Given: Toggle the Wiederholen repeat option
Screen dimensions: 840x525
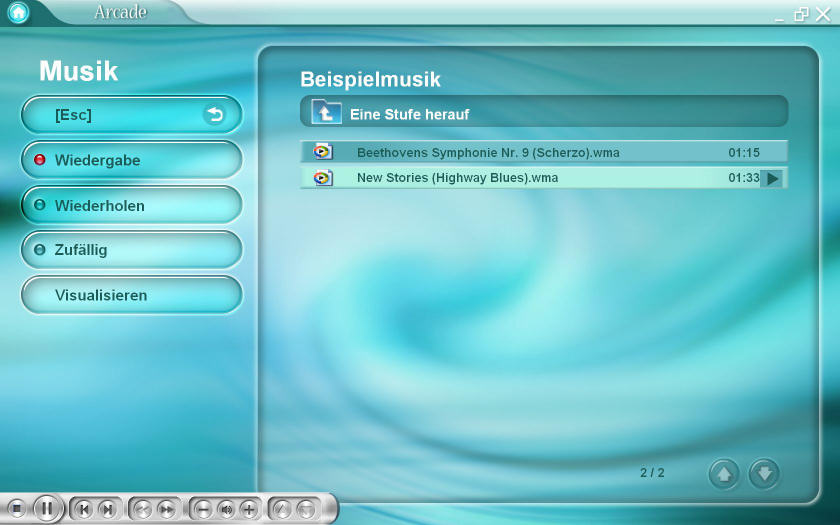Looking at the screenshot, I should tap(132, 205).
